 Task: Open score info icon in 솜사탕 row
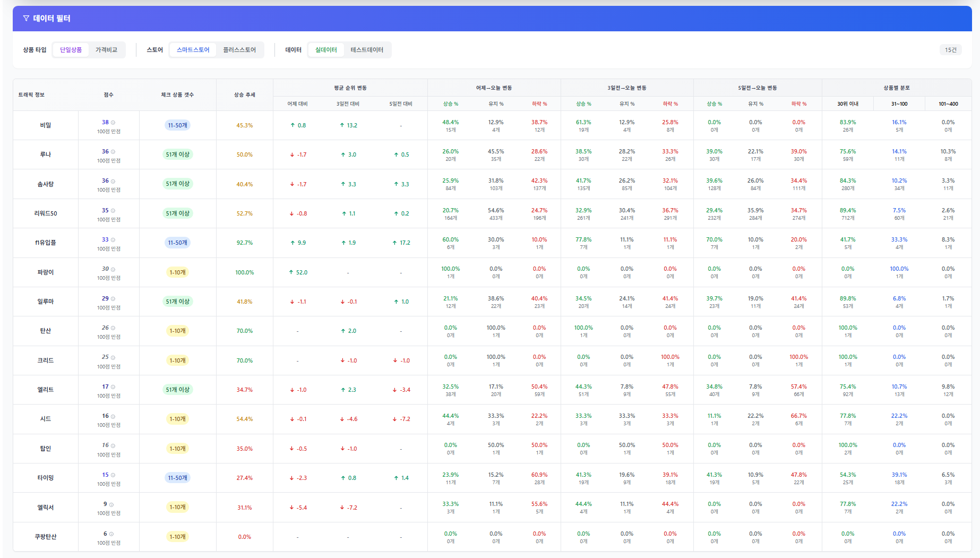pos(113,181)
